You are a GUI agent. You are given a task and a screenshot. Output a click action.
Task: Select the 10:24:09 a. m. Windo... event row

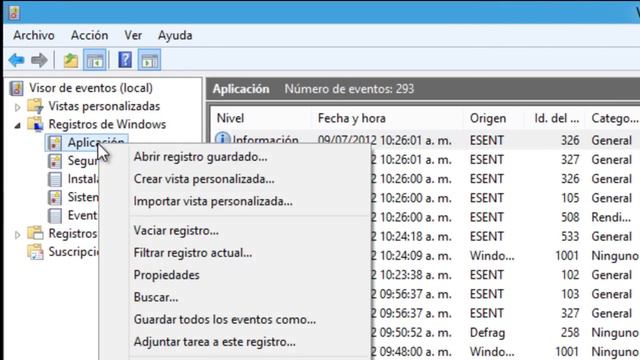[x=505, y=256]
